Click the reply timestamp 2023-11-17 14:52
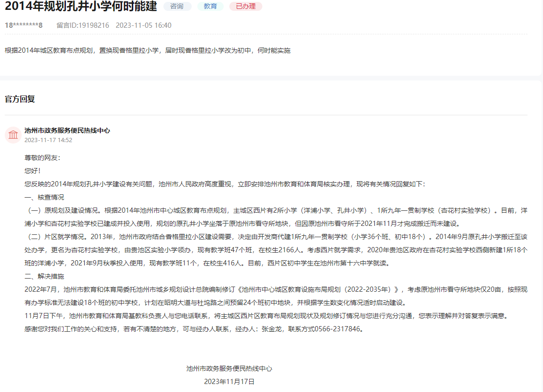543x392 pixels. click(x=48, y=140)
